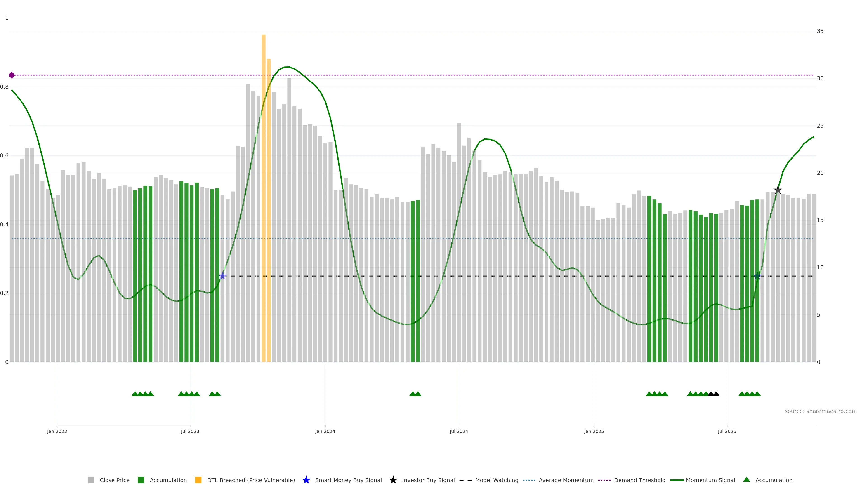868x488 pixels.
Task: Click the purple diamond on Demand Threshold line
Action: tap(12, 75)
